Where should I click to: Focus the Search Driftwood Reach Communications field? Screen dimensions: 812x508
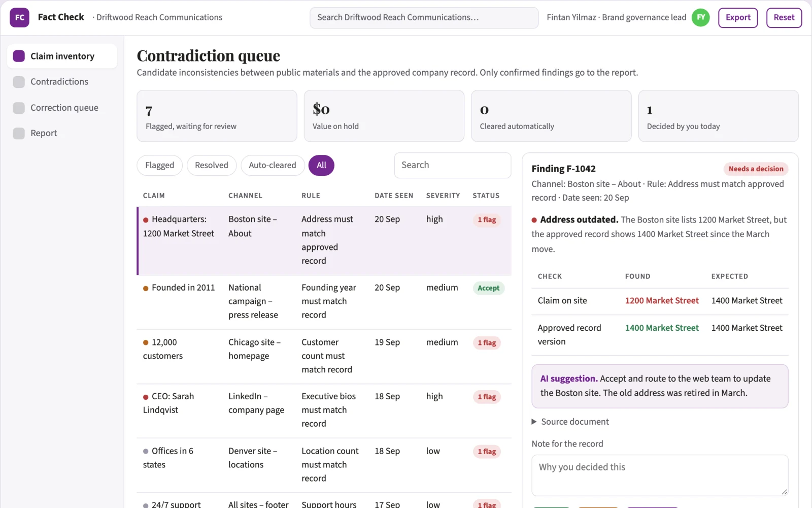point(424,18)
